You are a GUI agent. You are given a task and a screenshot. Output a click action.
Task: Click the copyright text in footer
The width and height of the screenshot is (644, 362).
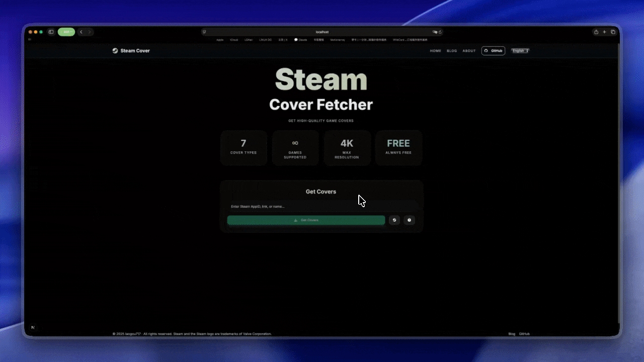(192, 334)
